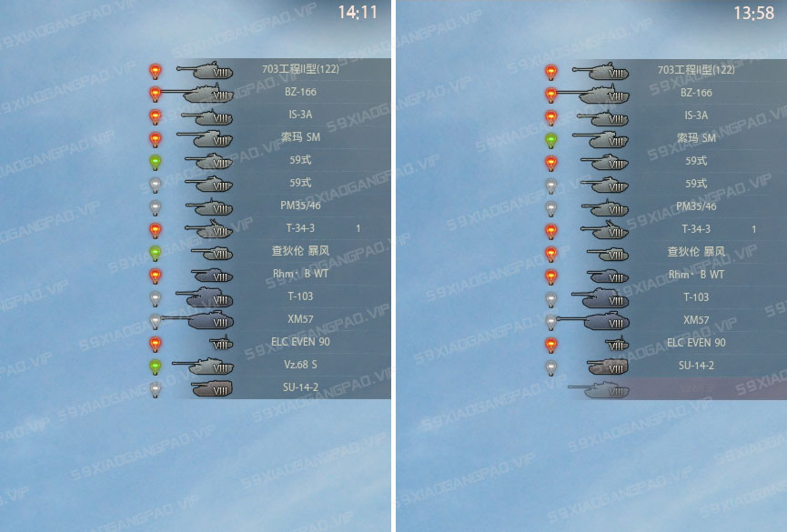Select BZ-166 tank icon in 14:11 panel
787x532 pixels.
click(x=197, y=94)
